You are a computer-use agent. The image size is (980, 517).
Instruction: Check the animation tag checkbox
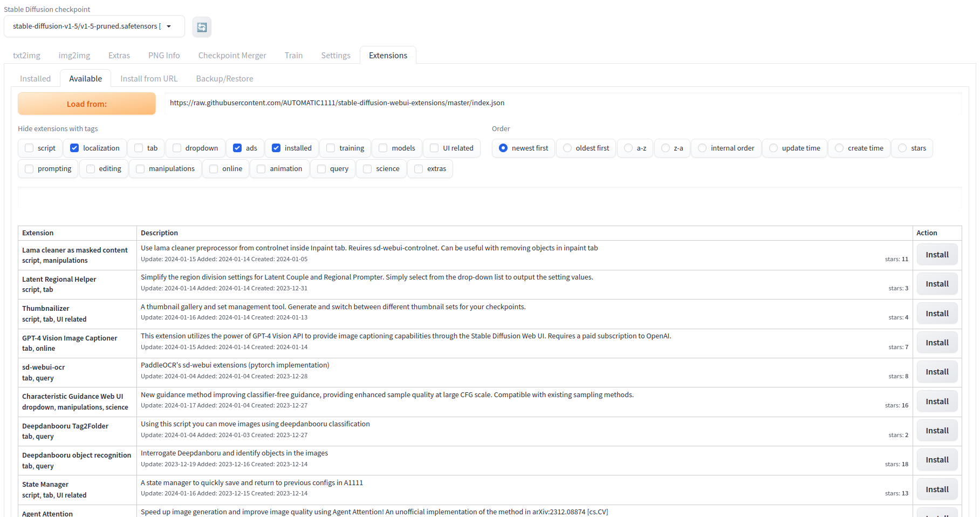[261, 169]
